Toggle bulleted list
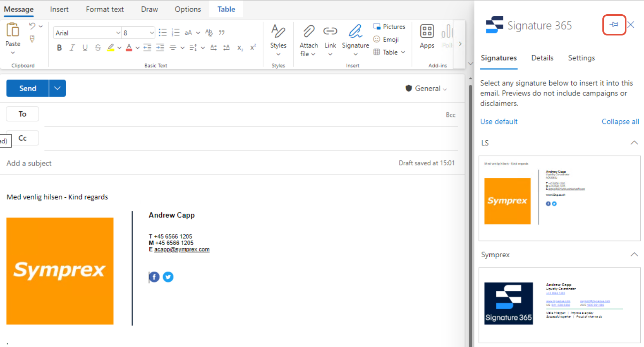The image size is (644, 347). pyautogui.click(x=162, y=33)
